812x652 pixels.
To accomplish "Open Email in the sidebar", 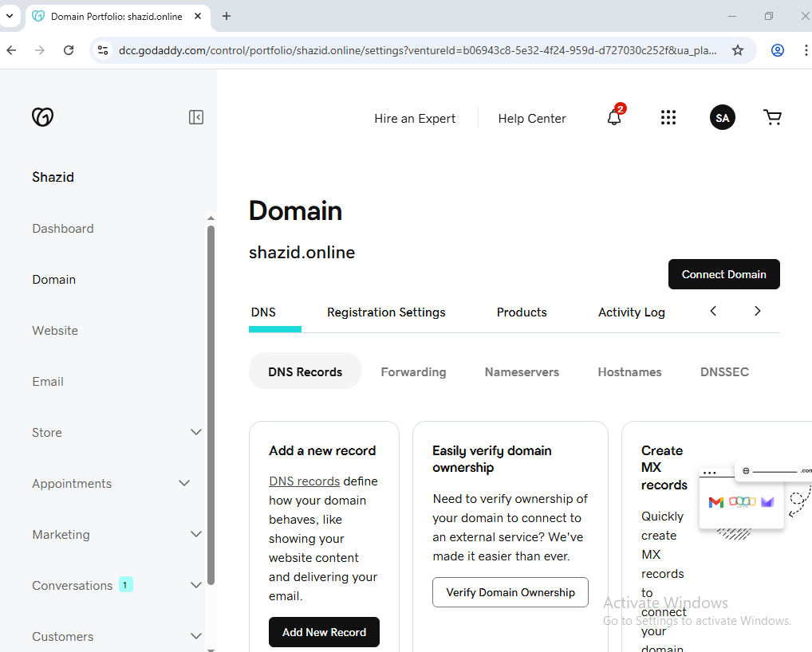I will point(48,381).
